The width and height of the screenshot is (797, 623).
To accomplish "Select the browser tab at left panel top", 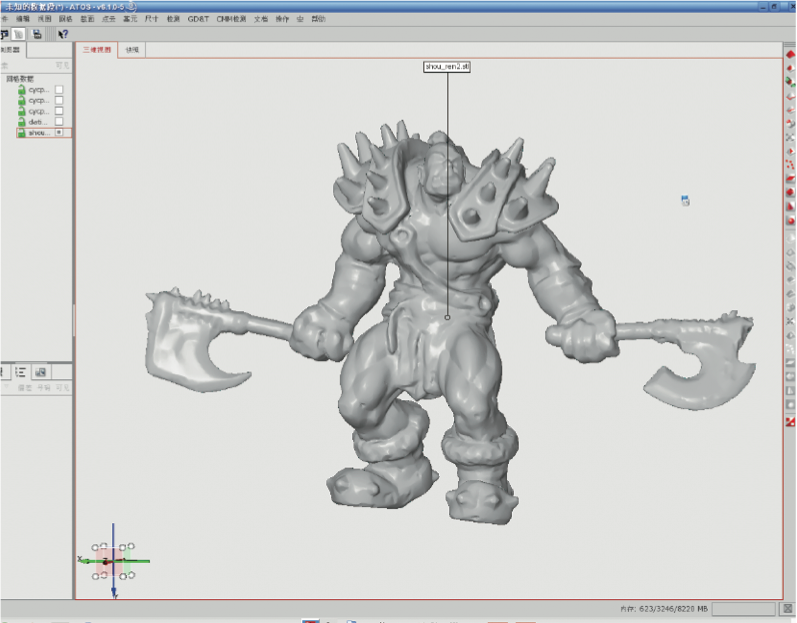I will pos(11,50).
